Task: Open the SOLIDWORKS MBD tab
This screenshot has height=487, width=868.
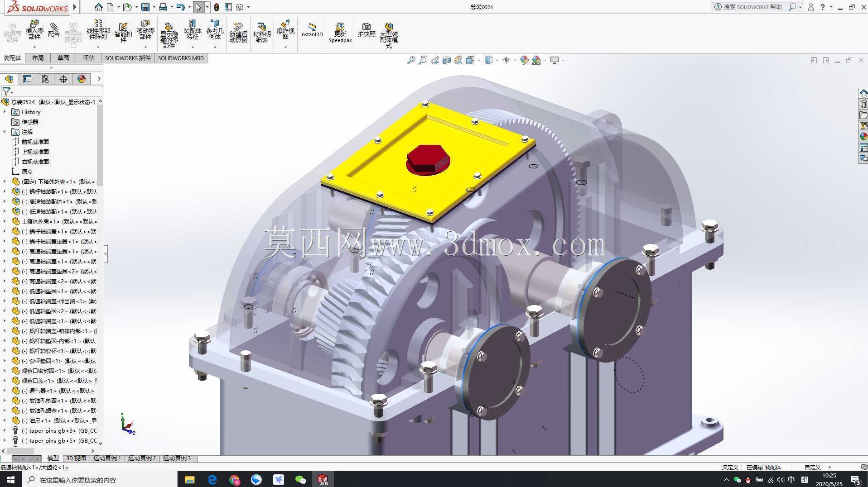Action: click(181, 58)
